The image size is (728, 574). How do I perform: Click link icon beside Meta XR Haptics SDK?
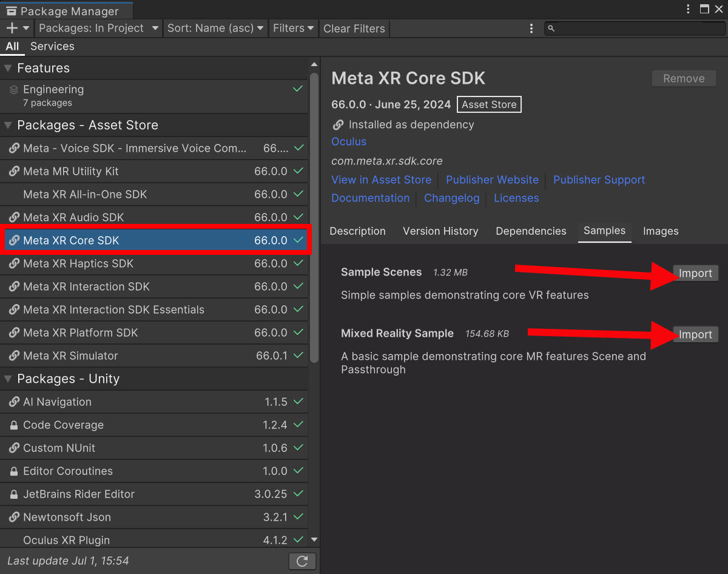pyautogui.click(x=14, y=263)
